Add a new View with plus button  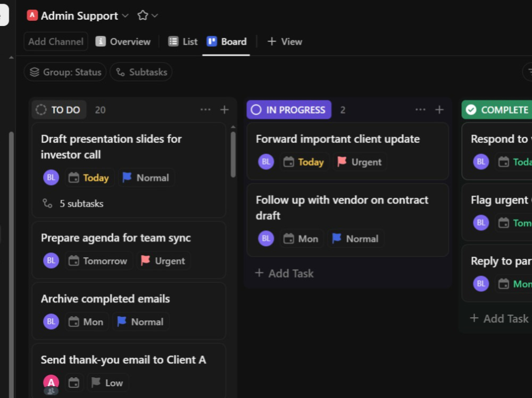click(x=285, y=41)
